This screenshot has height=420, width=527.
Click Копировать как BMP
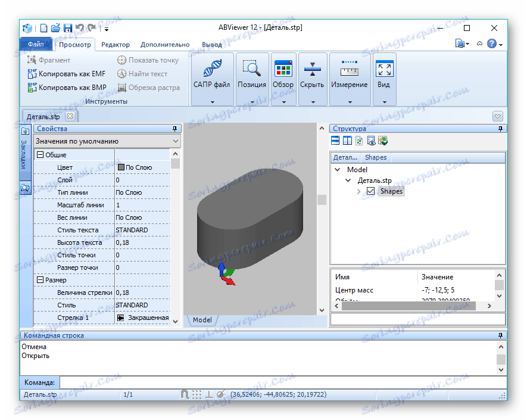pyautogui.click(x=67, y=88)
